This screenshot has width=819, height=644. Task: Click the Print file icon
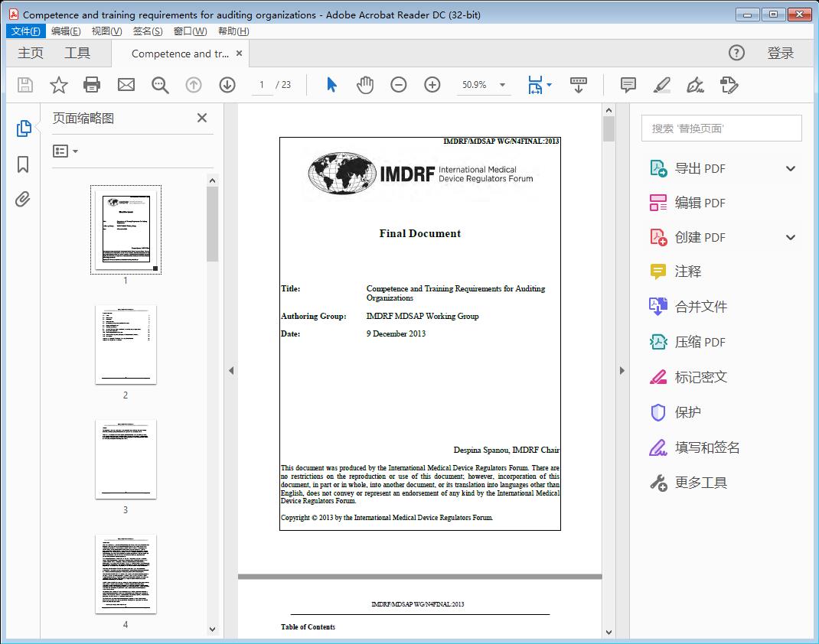(92, 85)
